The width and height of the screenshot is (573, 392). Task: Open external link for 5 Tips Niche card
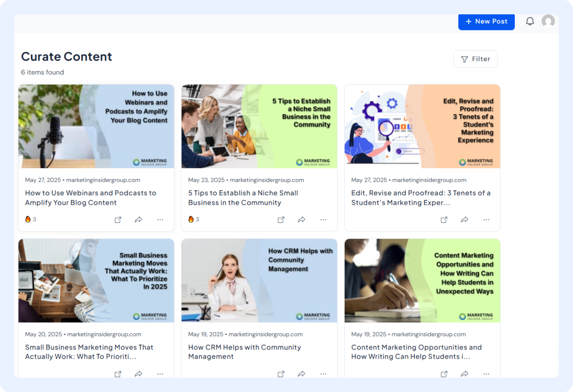[281, 220]
